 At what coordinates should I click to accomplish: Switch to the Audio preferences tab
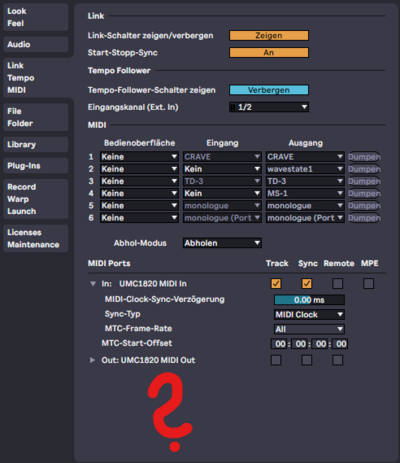[36, 44]
